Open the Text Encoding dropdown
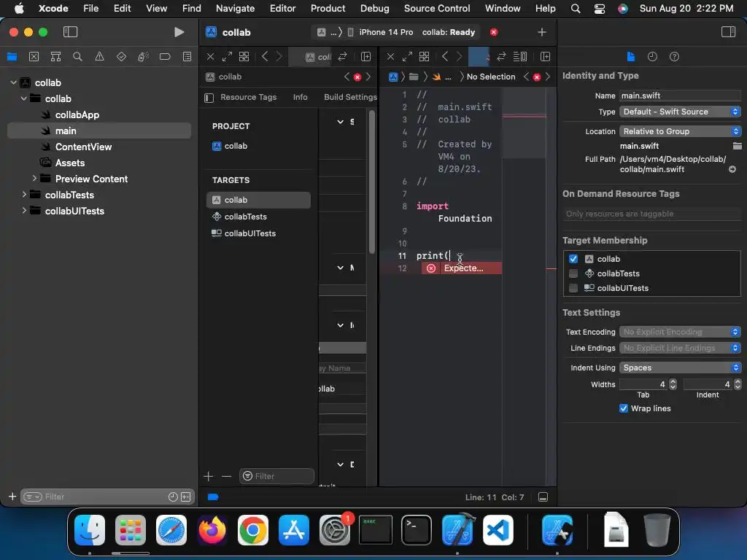The width and height of the screenshot is (747, 560). pos(680,332)
